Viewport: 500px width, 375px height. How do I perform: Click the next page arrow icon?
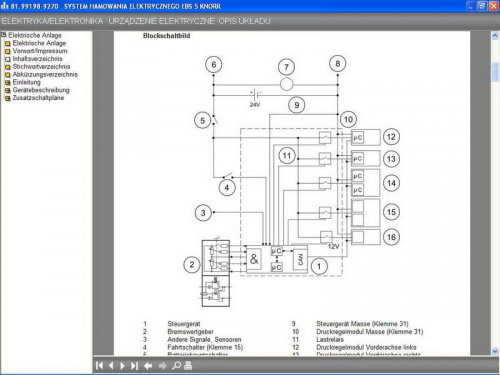tap(122, 366)
